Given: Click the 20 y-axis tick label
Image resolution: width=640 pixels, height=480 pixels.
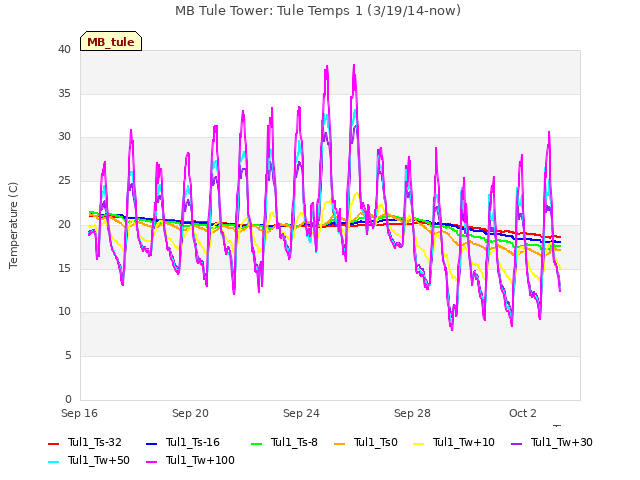Looking at the screenshot, I should coord(64,224).
